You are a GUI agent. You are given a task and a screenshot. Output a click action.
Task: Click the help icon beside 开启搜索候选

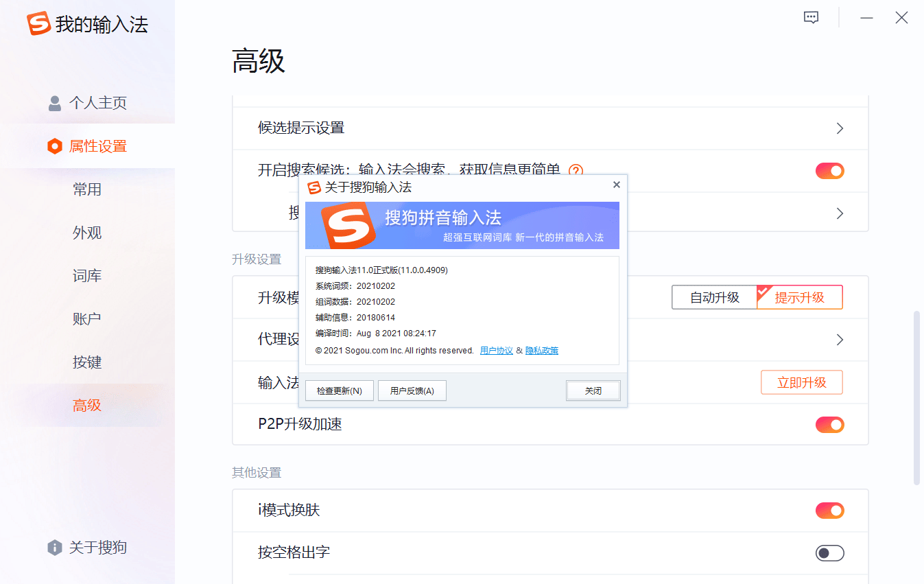tap(578, 171)
